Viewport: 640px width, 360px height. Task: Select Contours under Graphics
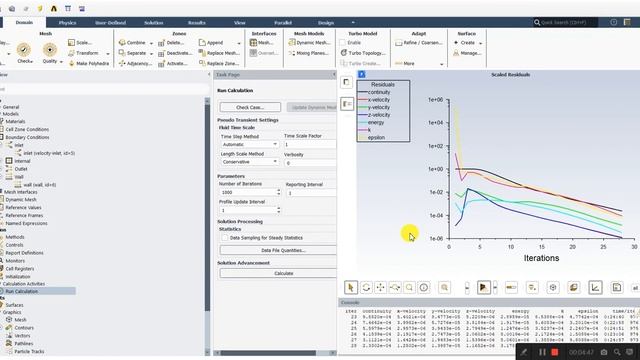pos(24,328)
